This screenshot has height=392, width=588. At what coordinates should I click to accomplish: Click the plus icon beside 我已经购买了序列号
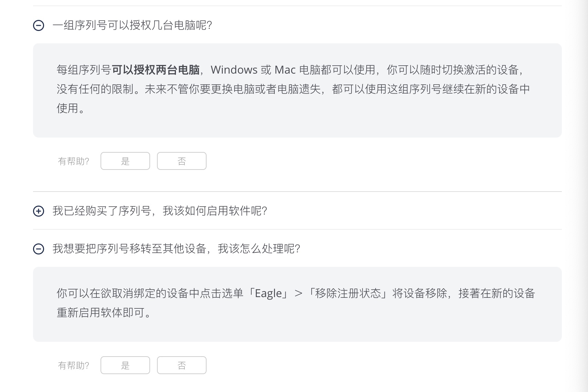click(39, 211)
